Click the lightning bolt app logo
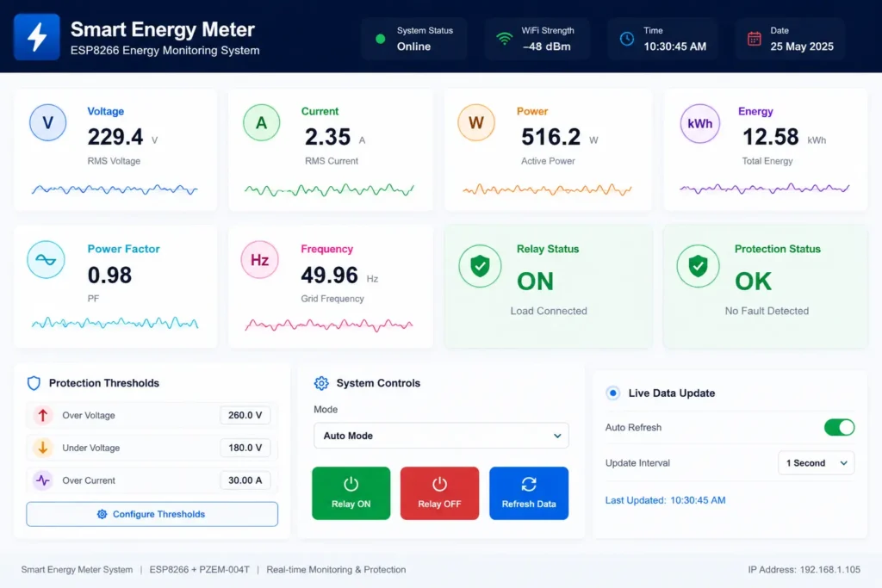The height and width of the screenshot is (588, 882). [x=37, y=37]
